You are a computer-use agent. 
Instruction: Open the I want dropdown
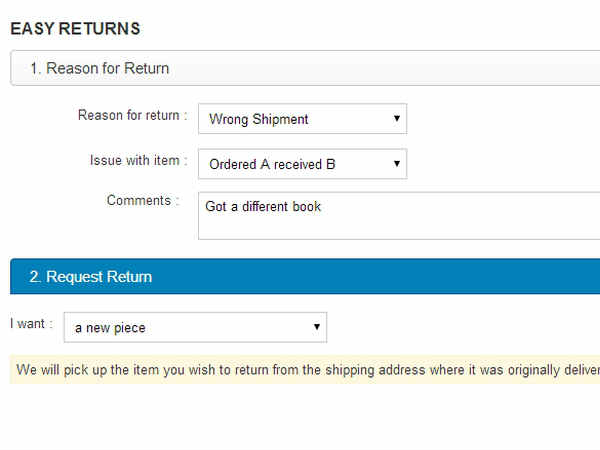pos(195,327)
